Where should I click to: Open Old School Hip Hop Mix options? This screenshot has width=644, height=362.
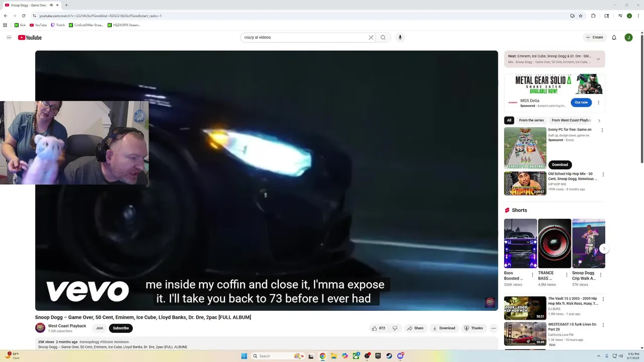(x=603, y=174)
